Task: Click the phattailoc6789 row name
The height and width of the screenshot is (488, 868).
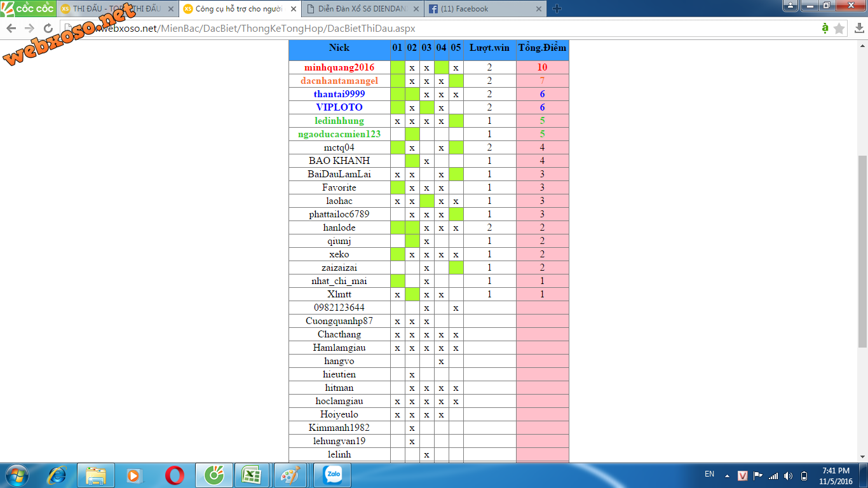Action: 339,214
